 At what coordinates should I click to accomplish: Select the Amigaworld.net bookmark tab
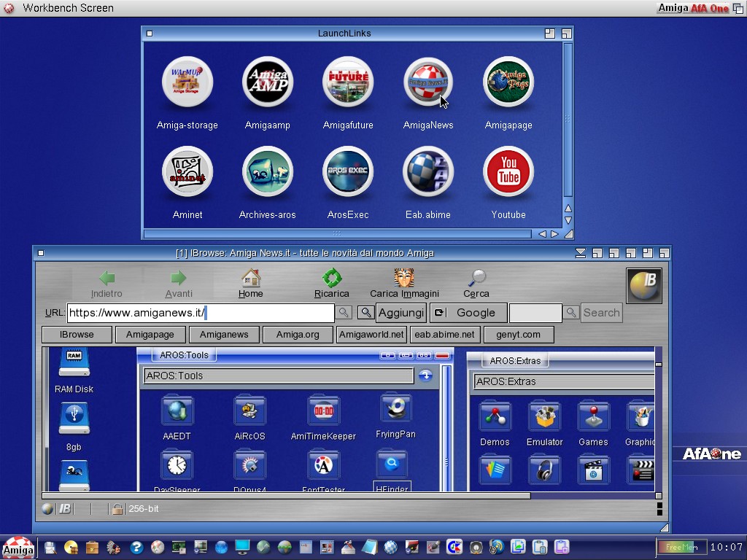(x=371, y=335)
